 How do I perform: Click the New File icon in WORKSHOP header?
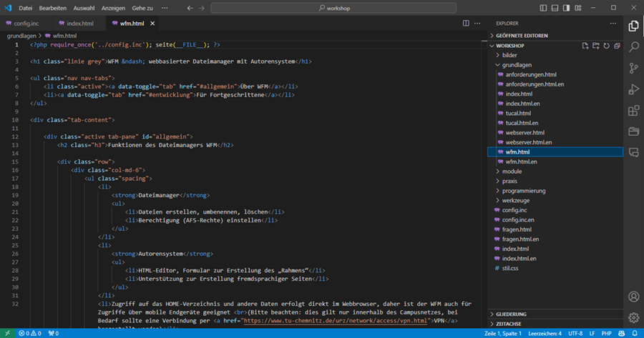tap(585, 46)
